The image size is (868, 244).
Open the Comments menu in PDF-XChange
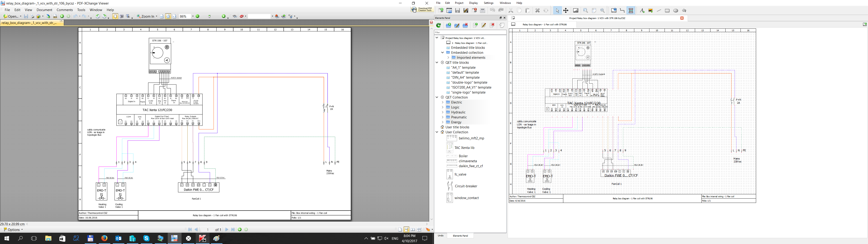tap(64, 10)
